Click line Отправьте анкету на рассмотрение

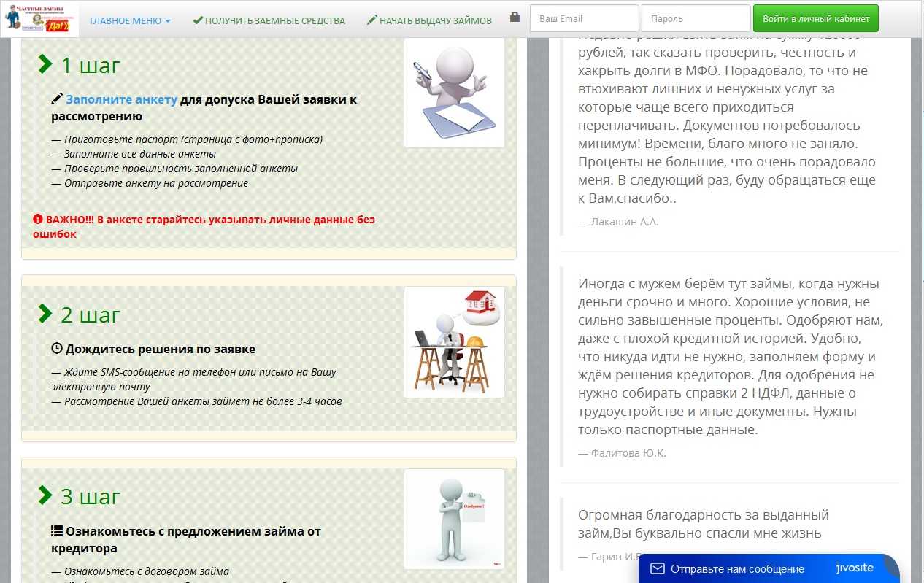point(150,183)
